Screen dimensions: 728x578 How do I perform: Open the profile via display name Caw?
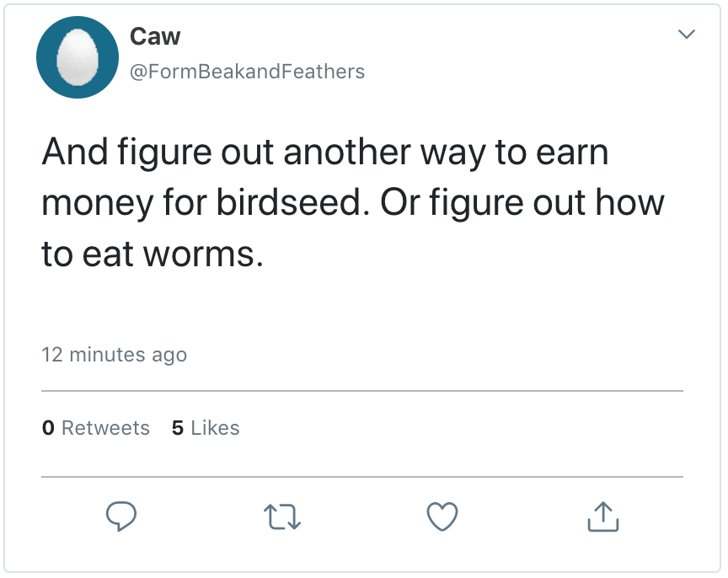coord(155,36)
